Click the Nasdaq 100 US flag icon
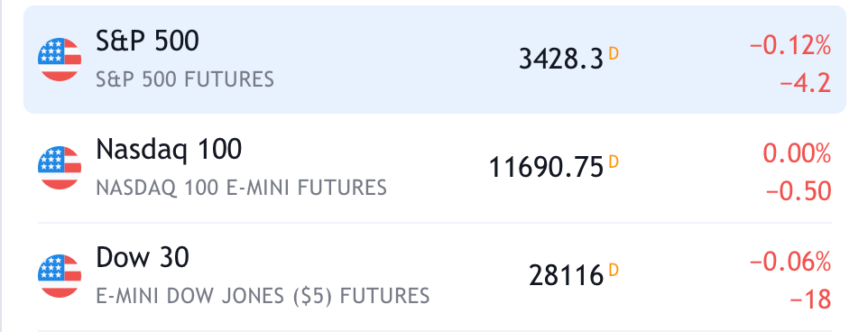This screenshot has height=332, width=868. pyautogui.click(x=60, y=168)
